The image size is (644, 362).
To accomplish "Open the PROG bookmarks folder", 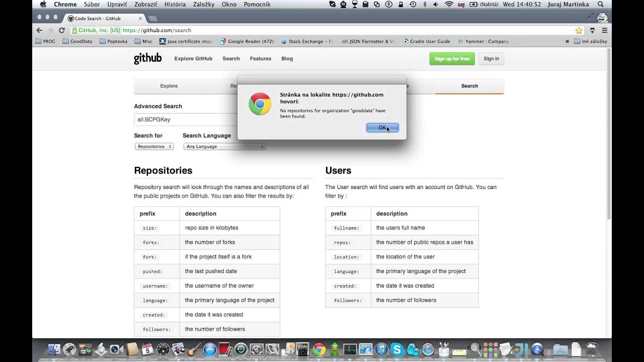I will (x=45, y=41).
